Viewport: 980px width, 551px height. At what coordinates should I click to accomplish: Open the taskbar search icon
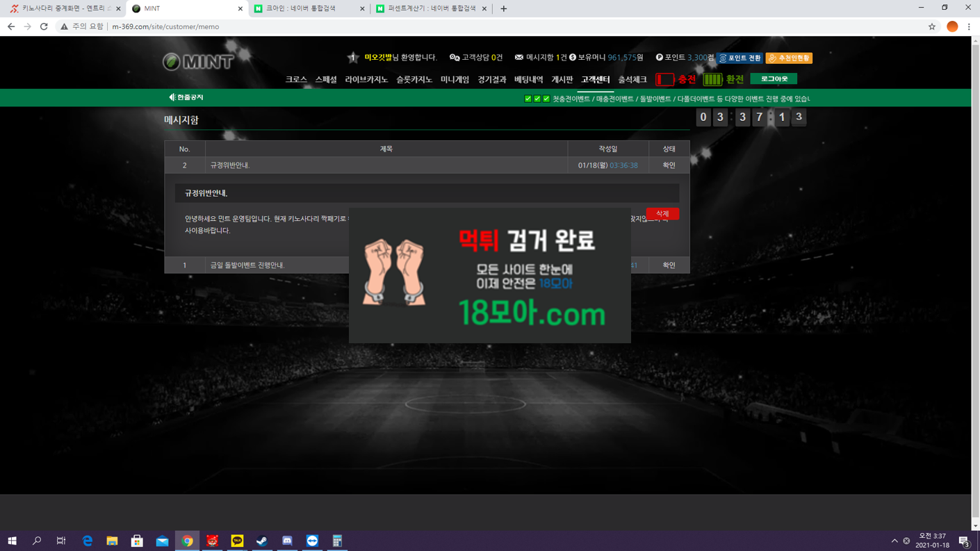pyautogui.click(x=37, y=541)
